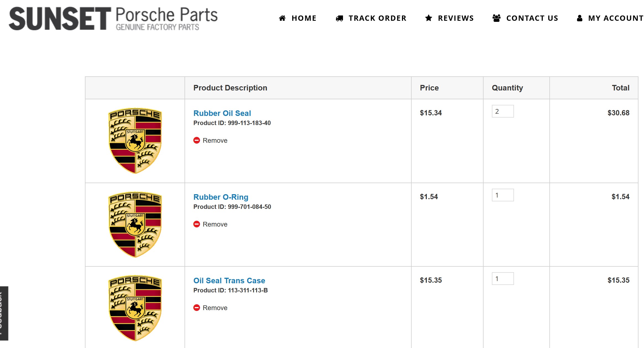
Task: Open the CONTACT US page
Action: (x=532, y=18)
